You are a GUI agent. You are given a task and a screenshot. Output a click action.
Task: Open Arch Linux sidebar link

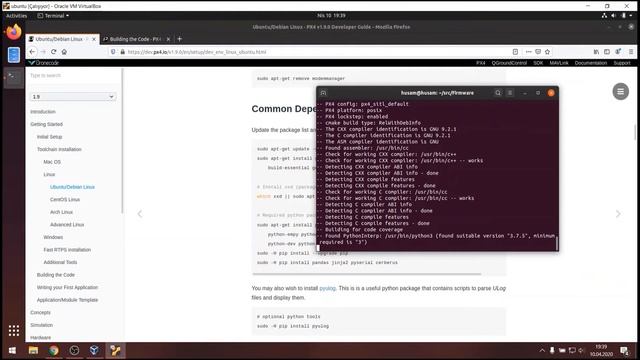(61, 212)
